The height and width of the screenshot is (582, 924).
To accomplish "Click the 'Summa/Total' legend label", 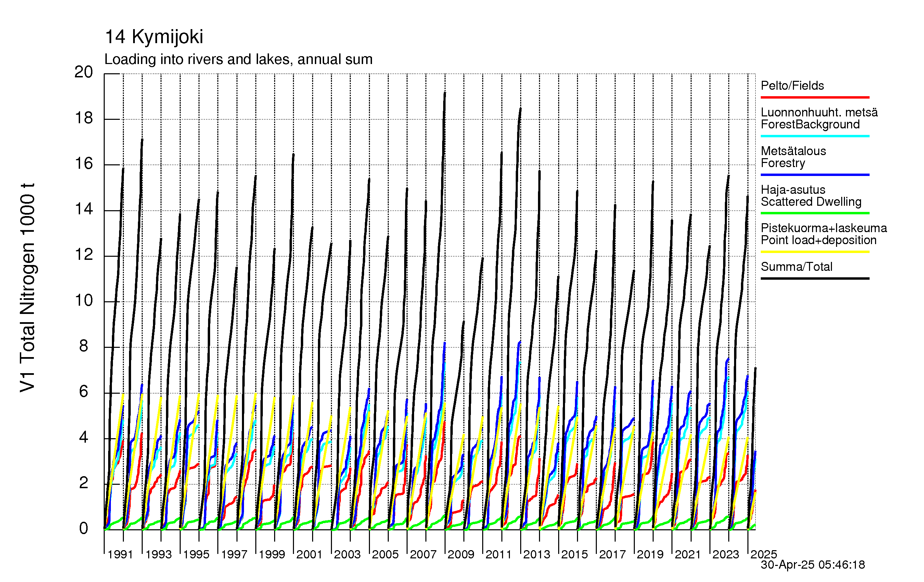I will point(797,267).
